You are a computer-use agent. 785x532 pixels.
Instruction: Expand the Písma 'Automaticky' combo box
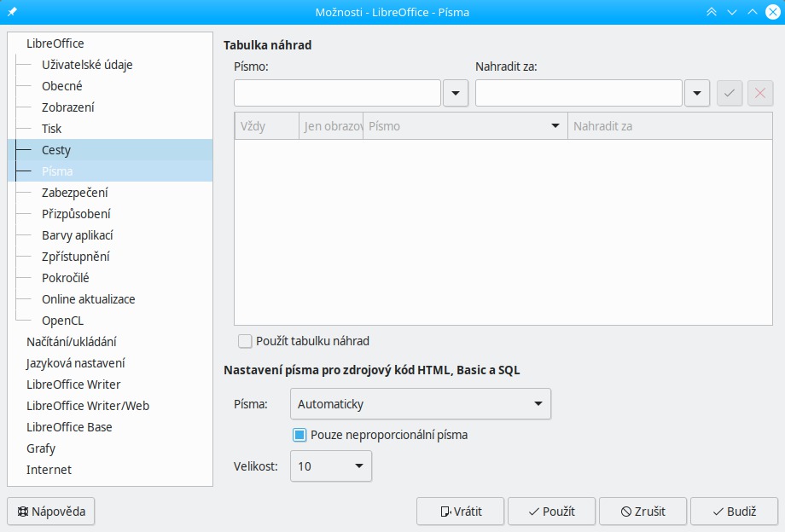coord(421,403)
